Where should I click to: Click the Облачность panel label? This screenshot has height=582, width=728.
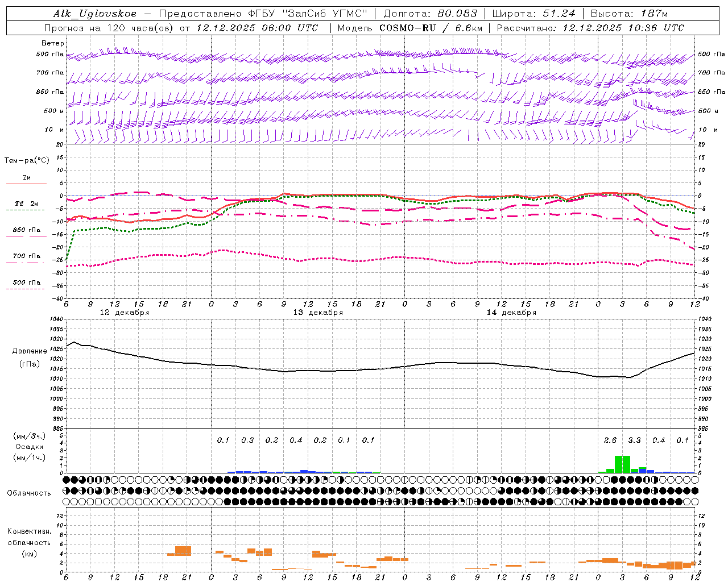point(29,493)
